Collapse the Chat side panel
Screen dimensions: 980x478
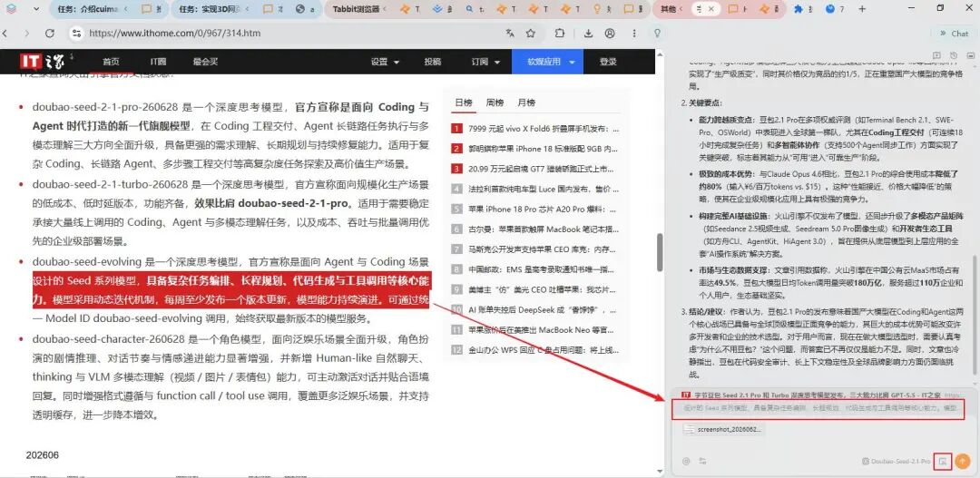(x=954, y=34)
